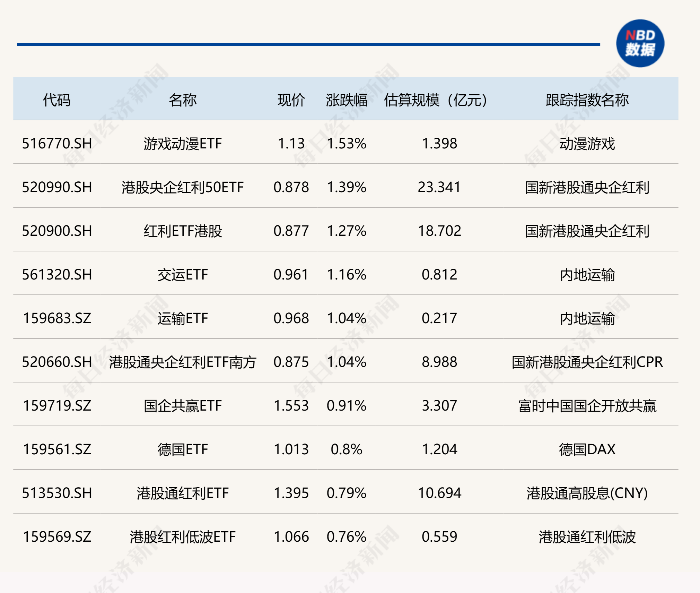The image size is (700, 593).
Task: Click the 0.8% change cell
Action: tap(347, 449)
